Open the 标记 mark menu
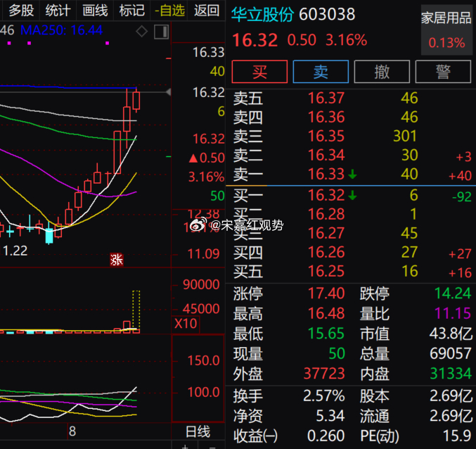 click(131, 11)
